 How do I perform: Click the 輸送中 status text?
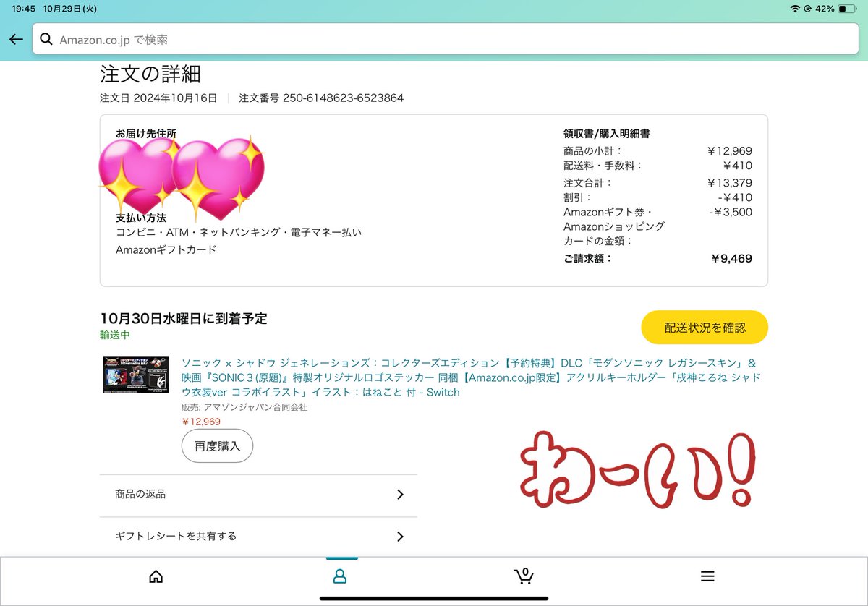click(115, 335)
